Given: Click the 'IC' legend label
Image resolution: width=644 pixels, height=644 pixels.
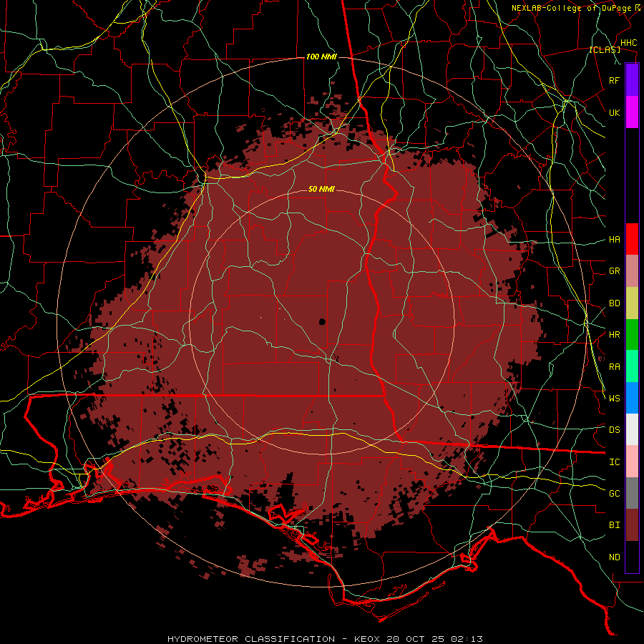Looking at the screenshot, I should 614,462.
